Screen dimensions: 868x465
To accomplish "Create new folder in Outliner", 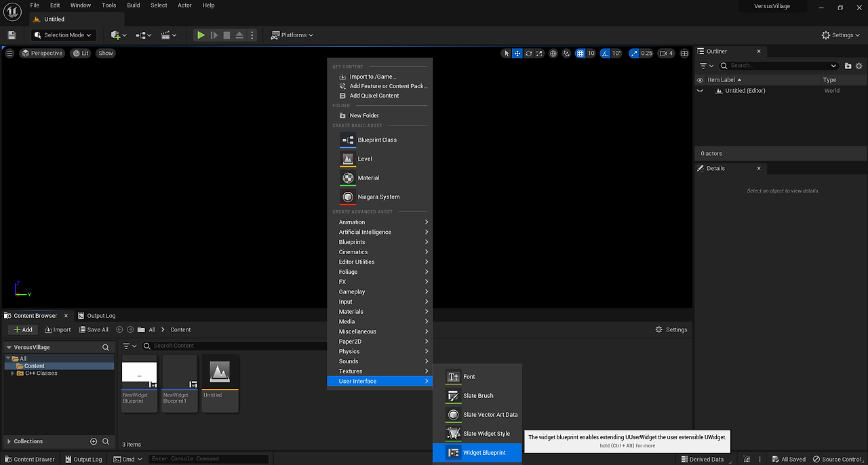I will (848, 66).
